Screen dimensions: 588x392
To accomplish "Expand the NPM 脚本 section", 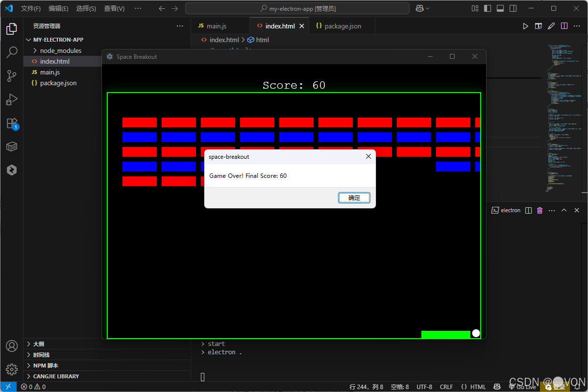I will click(x=107, y=366).
